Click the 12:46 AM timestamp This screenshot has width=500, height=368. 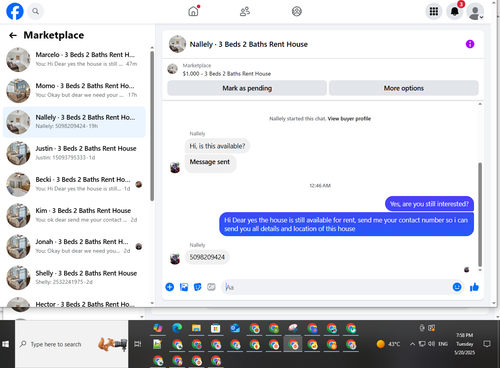(x=320, y=186)
